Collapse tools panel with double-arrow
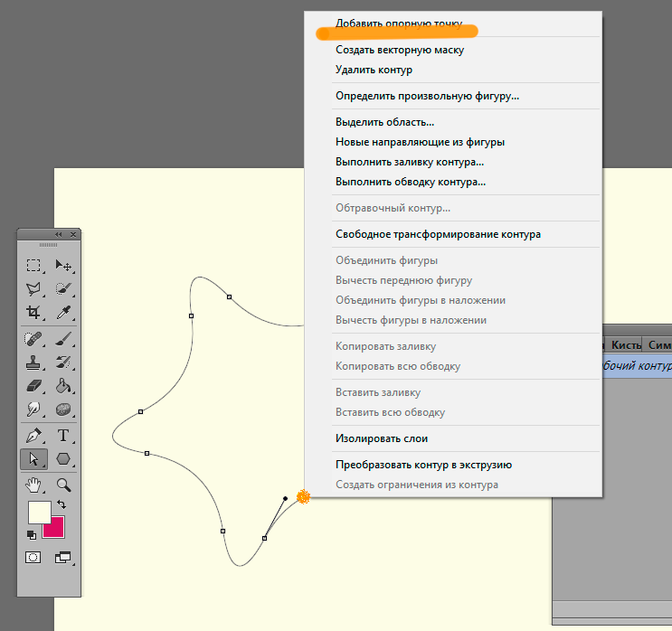This screenshot has width=672, height=631. click(59, 234)
